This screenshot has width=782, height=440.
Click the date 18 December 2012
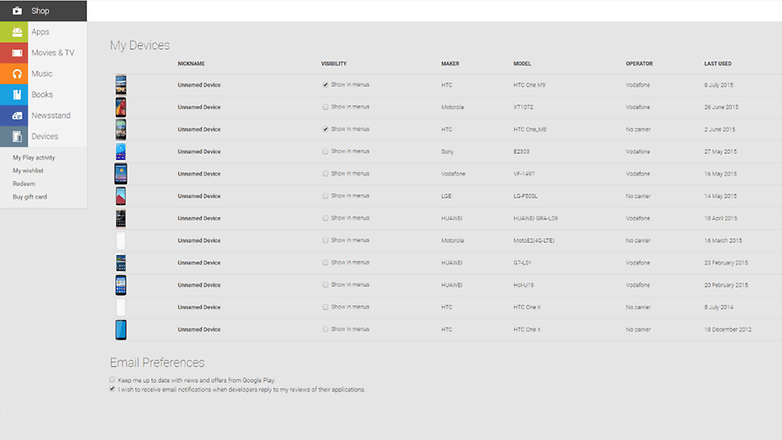(x=728, y=330)
